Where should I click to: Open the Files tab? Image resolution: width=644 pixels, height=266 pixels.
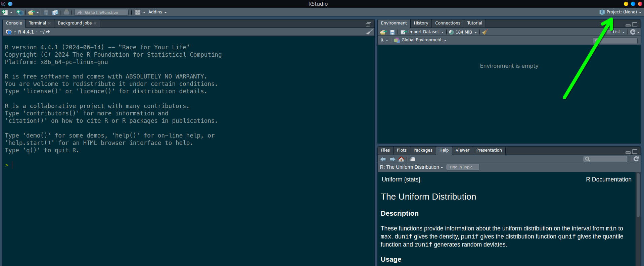(x=385, y=150)
